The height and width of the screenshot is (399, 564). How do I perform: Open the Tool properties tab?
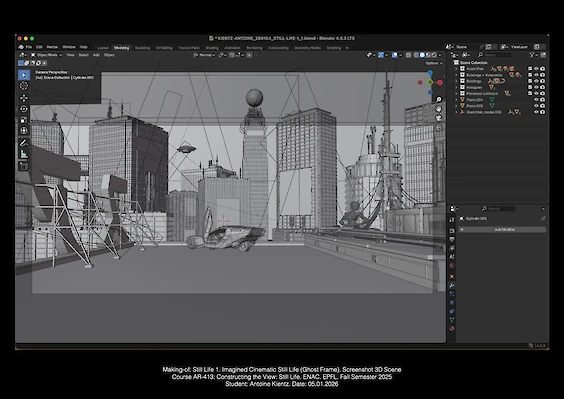452,220
